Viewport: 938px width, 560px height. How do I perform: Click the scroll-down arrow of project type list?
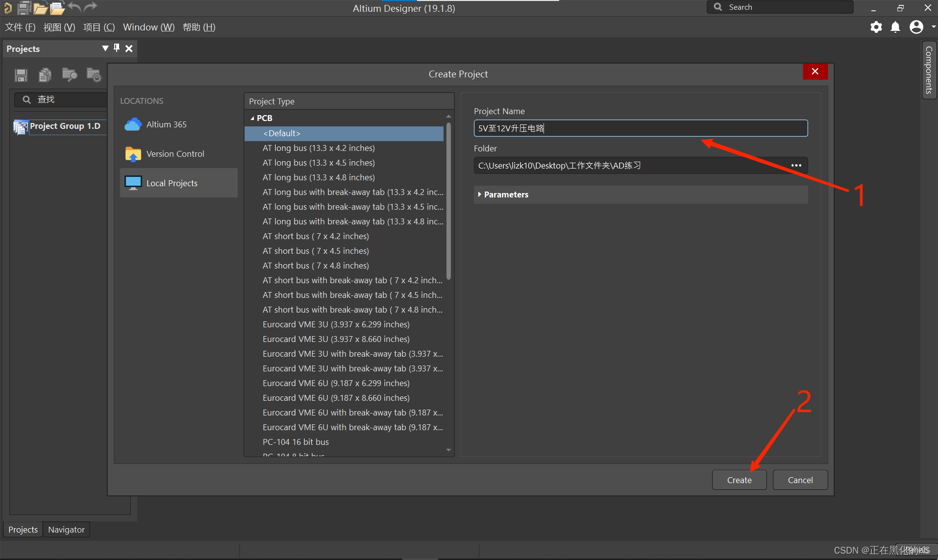pyautogui.click(x=448, y=450)
